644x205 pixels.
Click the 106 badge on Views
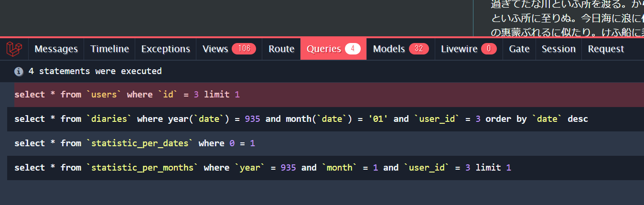pyautogui.click(x=244, y=49)
